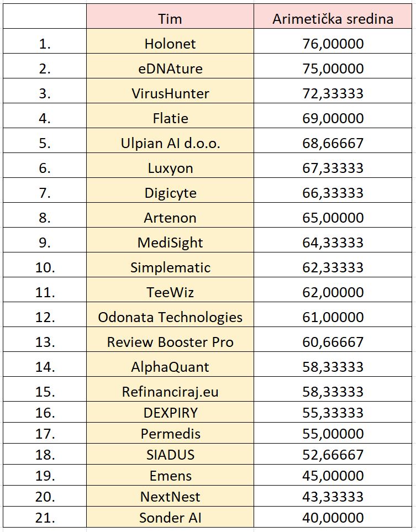Click the Refinanciraj.eu team name
This screenshot has height=532, width=416.
click(x=170, y=392)
